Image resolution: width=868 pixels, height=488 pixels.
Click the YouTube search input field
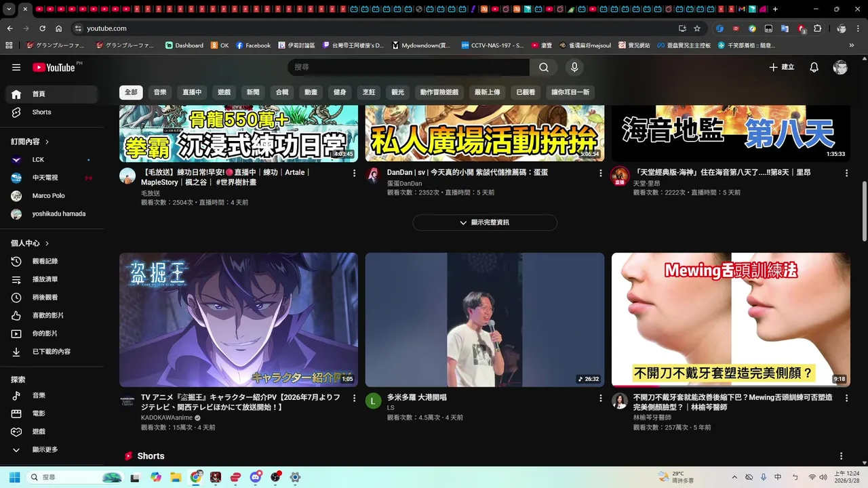coord(408,67)
